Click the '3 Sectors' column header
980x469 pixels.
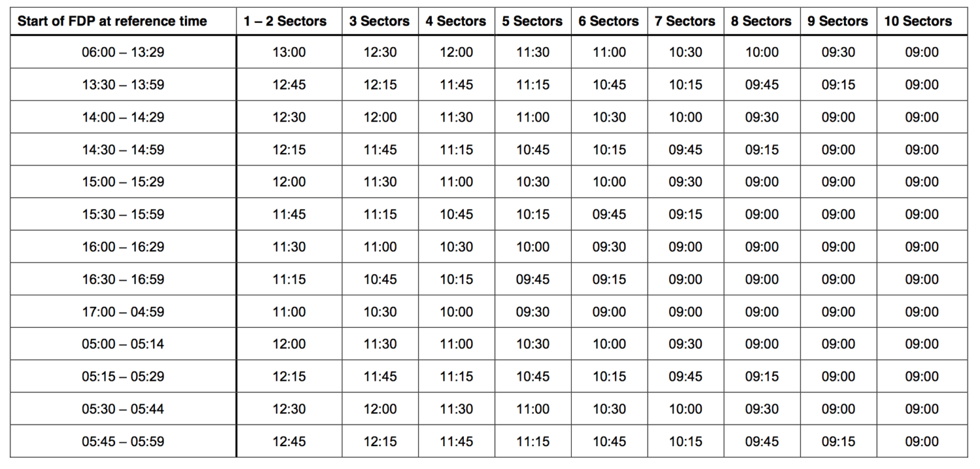(x=380, y=21)
